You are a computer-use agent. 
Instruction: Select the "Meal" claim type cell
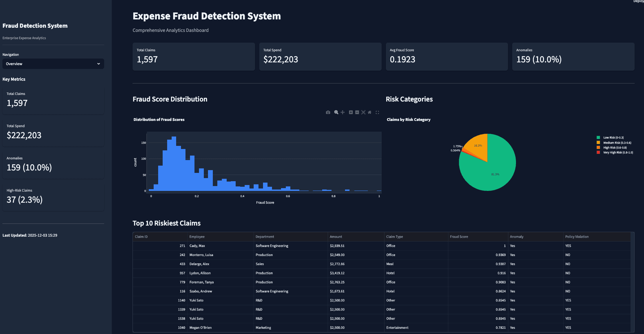tap(416, 264)
